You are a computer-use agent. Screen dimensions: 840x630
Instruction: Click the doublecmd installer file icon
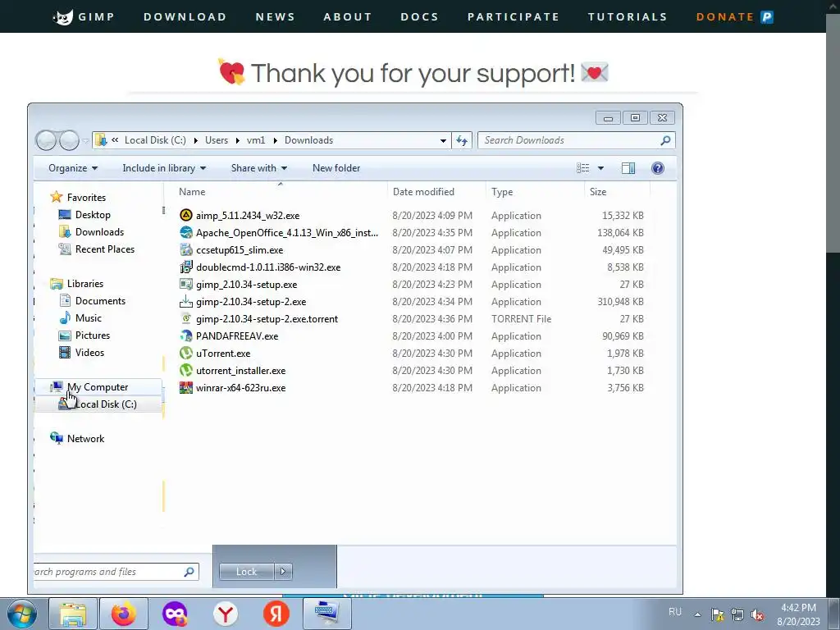pos(186,267)
